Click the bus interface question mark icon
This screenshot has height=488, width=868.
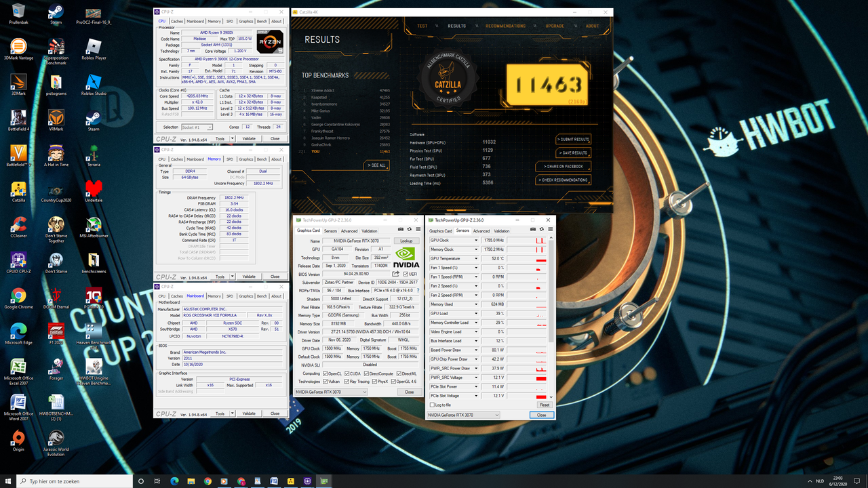[416, 290]
